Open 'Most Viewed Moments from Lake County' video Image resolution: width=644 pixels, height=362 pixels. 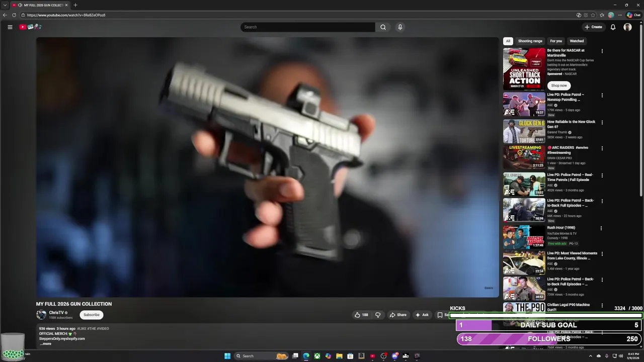pos(572,256)
